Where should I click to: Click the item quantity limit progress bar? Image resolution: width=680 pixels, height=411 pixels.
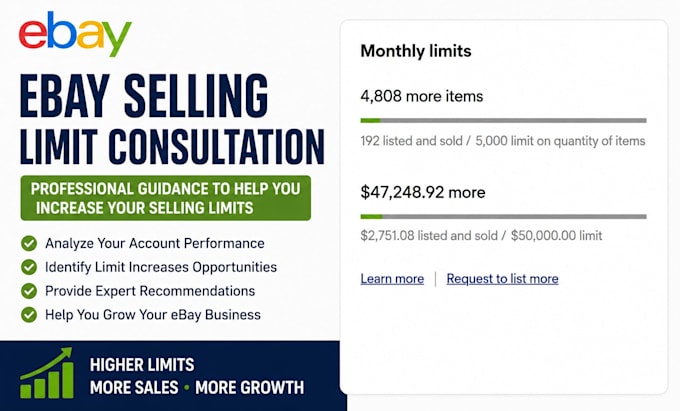click(503, 121)
